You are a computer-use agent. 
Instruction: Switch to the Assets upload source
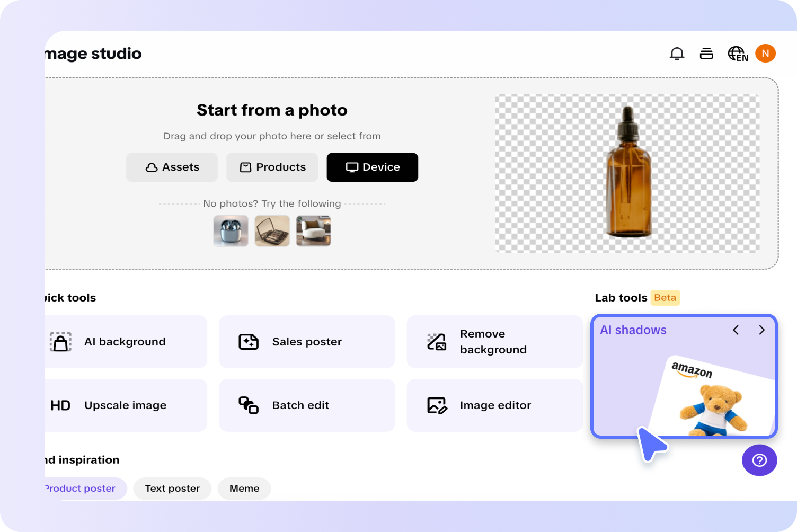(172, 167)
